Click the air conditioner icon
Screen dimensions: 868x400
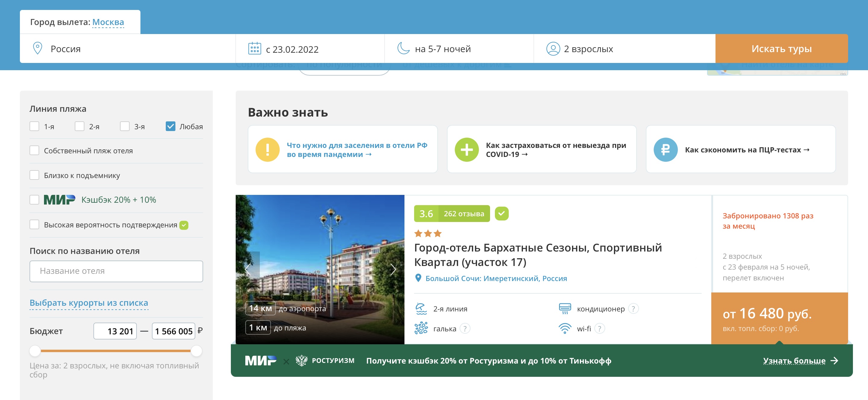(565, 308)
